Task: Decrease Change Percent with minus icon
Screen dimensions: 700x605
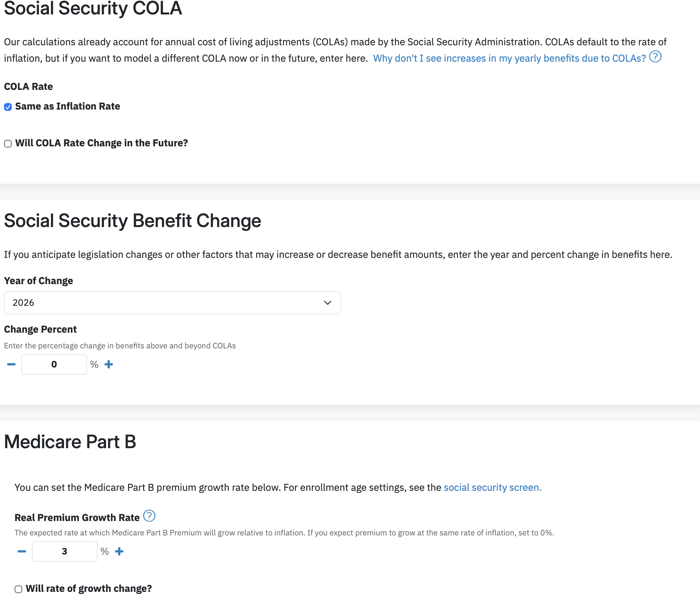Action: 11,364
